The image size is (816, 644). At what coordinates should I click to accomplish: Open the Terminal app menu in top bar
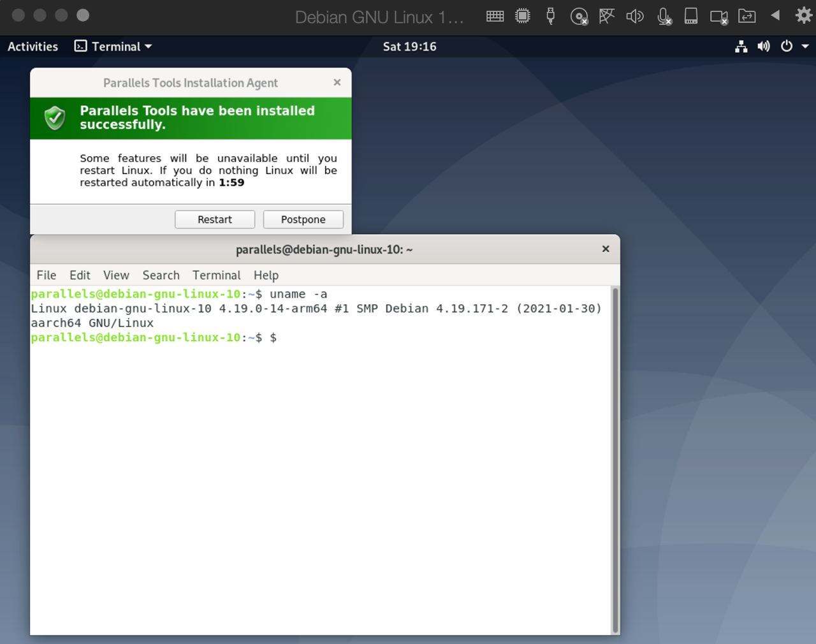click(x=113, y=47)
